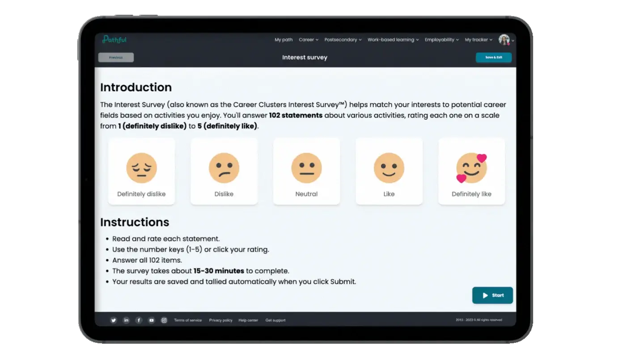Viewport: 644px width, 362px height.
Task: Expand the Postsecondary dropdown menu
Action: coord(343,40)
